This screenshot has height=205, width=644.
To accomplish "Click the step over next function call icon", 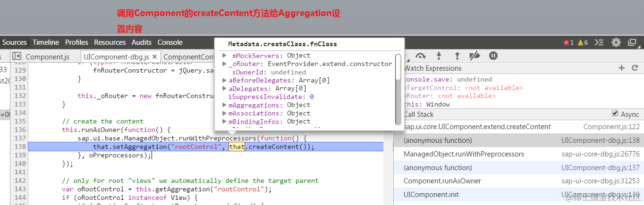I will tap(420, 56).
